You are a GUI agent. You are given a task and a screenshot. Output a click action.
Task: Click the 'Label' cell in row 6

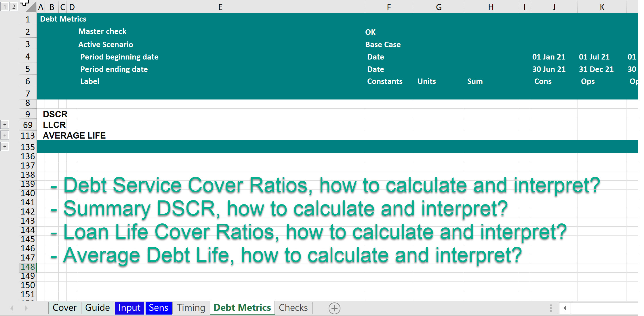click(x=90, y=81)
